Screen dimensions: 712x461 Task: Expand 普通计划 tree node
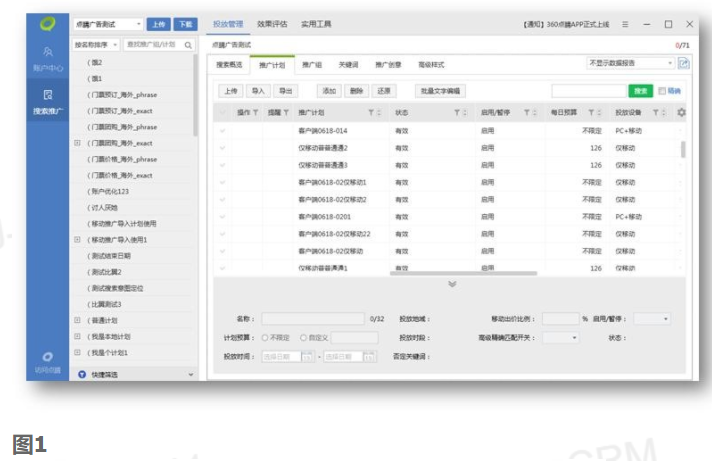tap(77, 320)
